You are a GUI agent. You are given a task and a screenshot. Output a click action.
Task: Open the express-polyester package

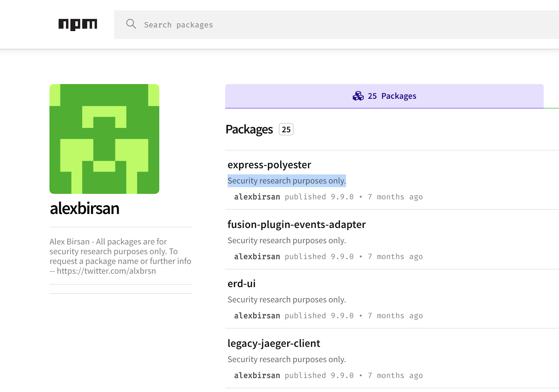click(269, 165)
